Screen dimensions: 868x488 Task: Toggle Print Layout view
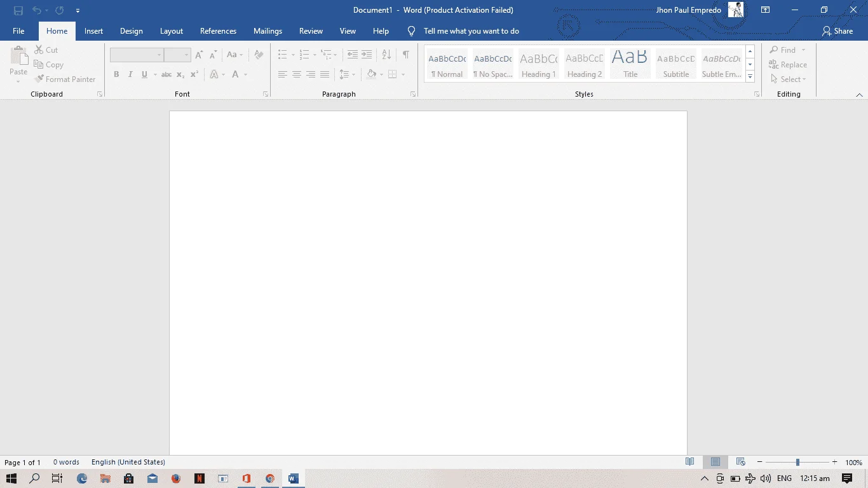click(x=715, y=462)
